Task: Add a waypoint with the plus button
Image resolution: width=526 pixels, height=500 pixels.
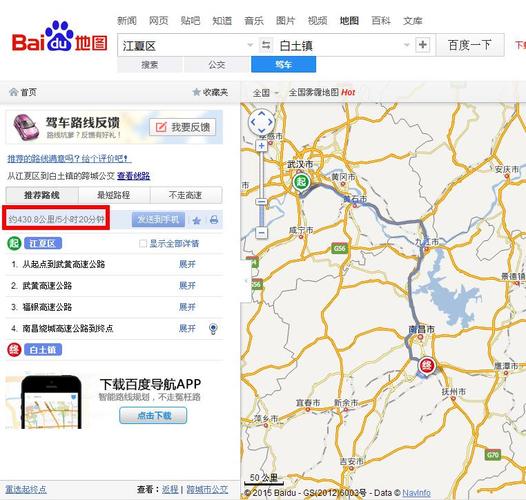Action: (423, 45)
